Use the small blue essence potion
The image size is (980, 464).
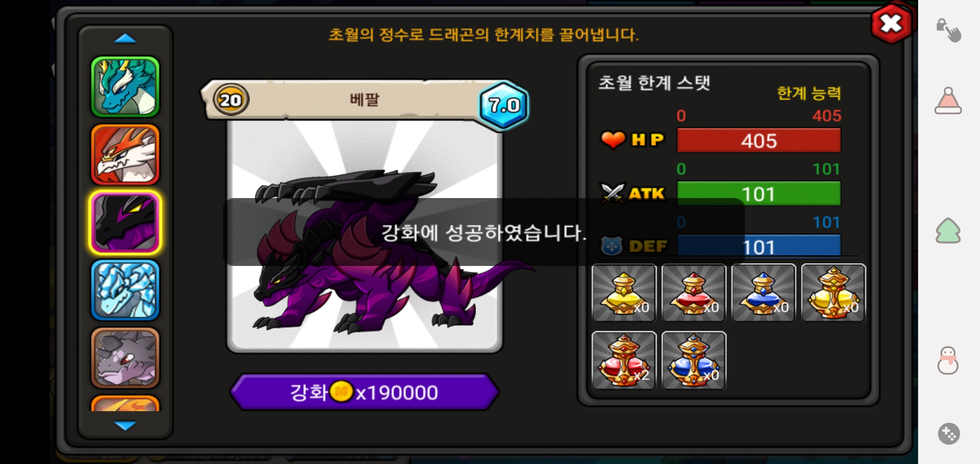764,293
